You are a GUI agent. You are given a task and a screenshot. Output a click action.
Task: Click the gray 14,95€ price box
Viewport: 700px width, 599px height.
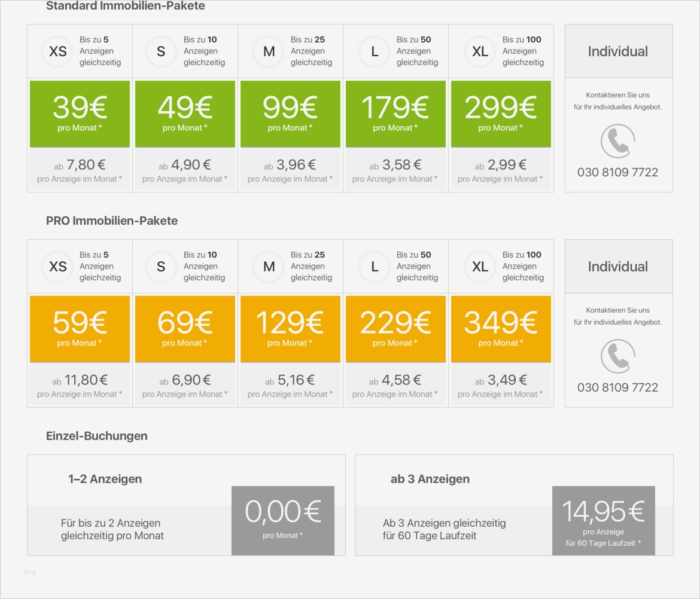pyautogui.click(x=603, y=520)
